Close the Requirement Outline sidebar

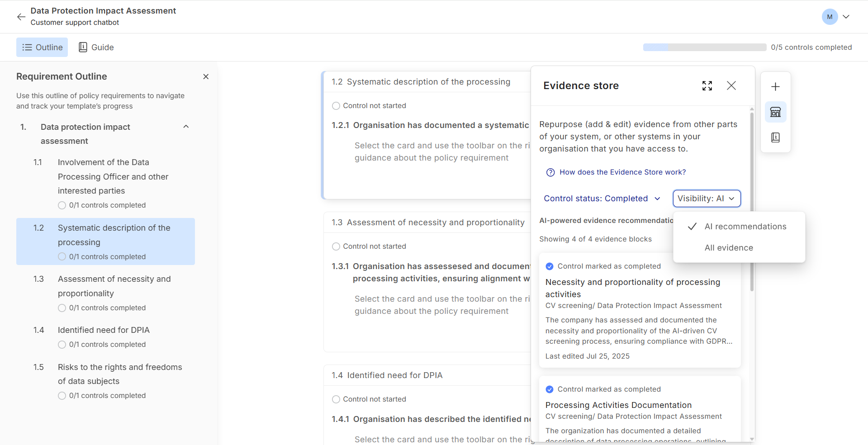pyautogui.click(x=206, y=77)
